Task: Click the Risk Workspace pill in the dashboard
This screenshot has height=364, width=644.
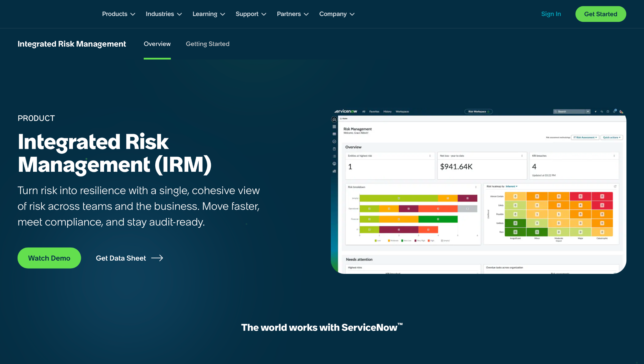Action: point(478,111)
